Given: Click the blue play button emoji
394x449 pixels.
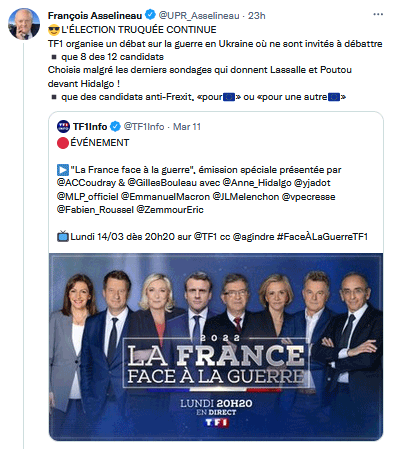Looking at the screenshot, I should pyautogui.click(x=63, y=170).
